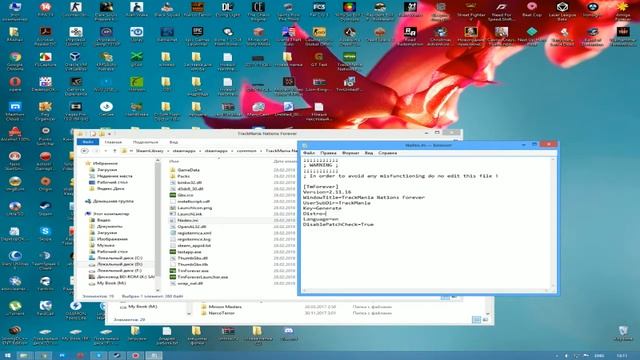Open the Maxthon Cloud browser desktop icon

coord(15,110)
